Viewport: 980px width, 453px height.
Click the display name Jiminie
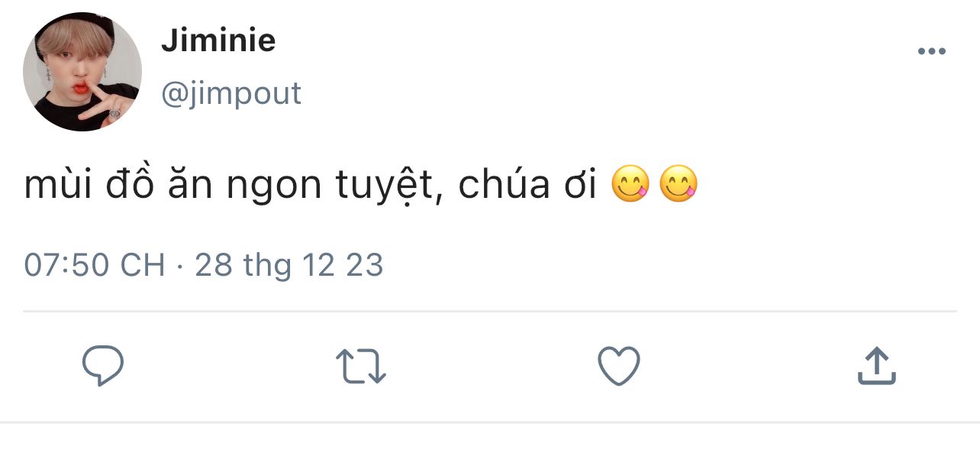tap(218, 40)
